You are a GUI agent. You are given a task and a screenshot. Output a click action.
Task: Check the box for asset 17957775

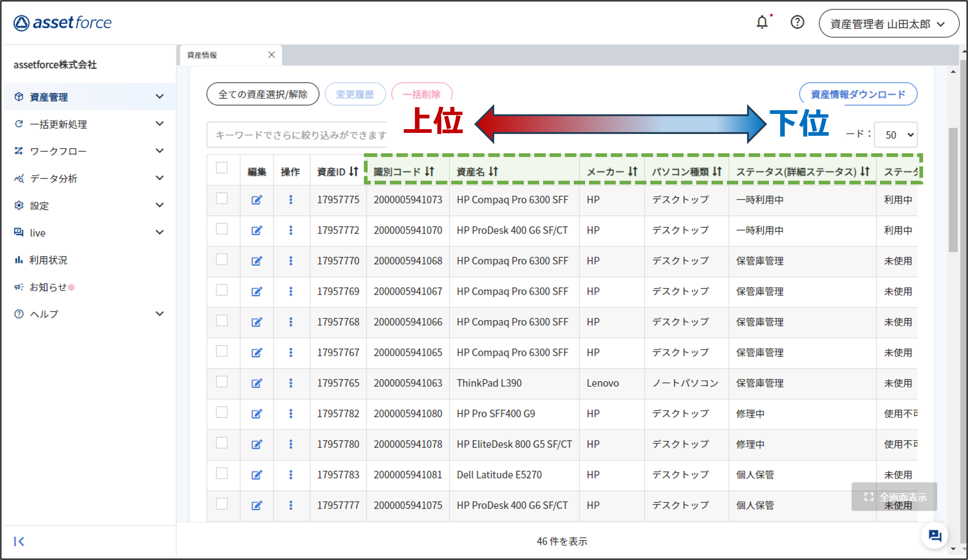pyautogui.click(x=222, y=199)
